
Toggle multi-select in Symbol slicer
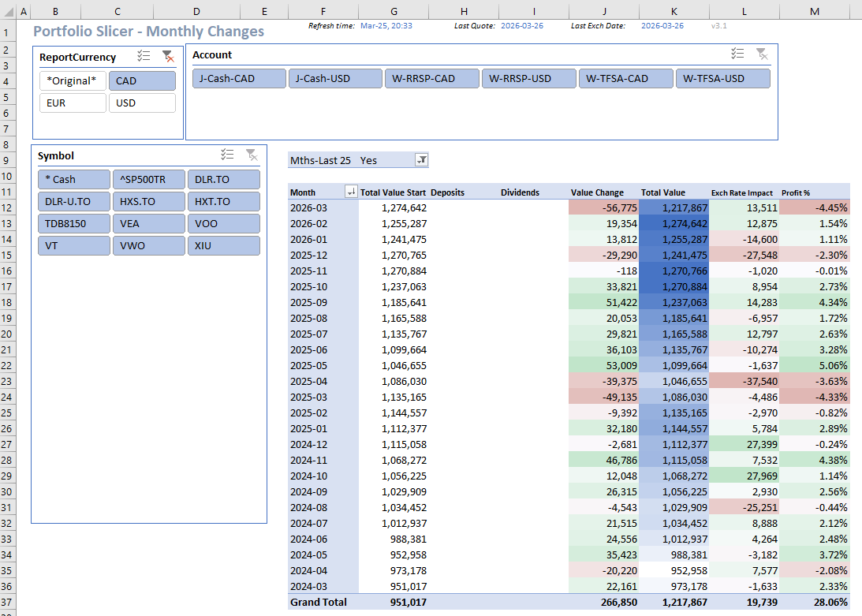[x=227, y=155]
